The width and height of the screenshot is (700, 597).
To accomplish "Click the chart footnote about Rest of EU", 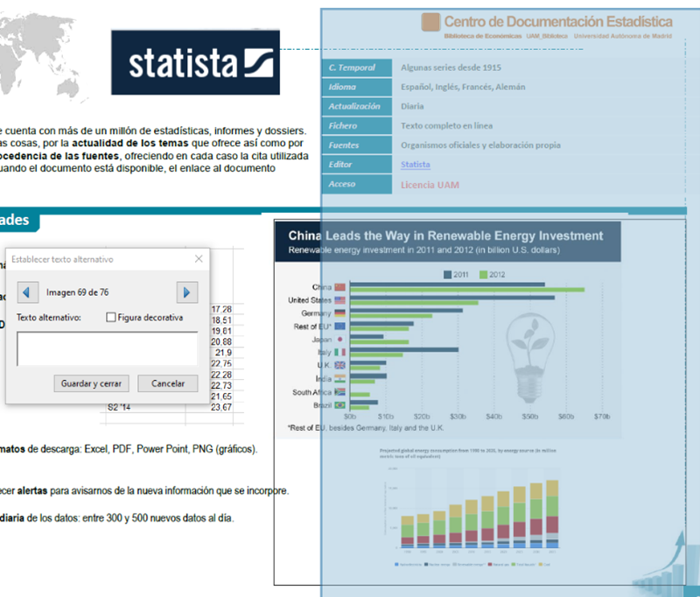I will click(x=366, y=428).
